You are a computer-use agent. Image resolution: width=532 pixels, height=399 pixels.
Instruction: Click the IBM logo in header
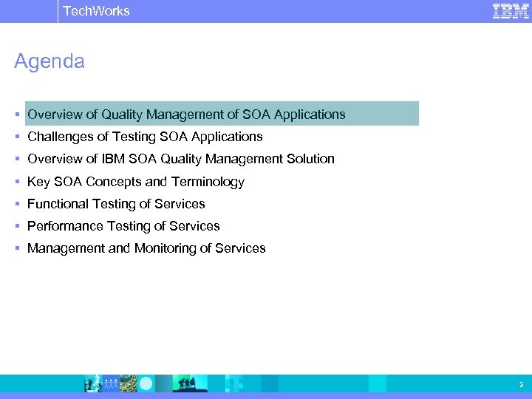[511, 11]
